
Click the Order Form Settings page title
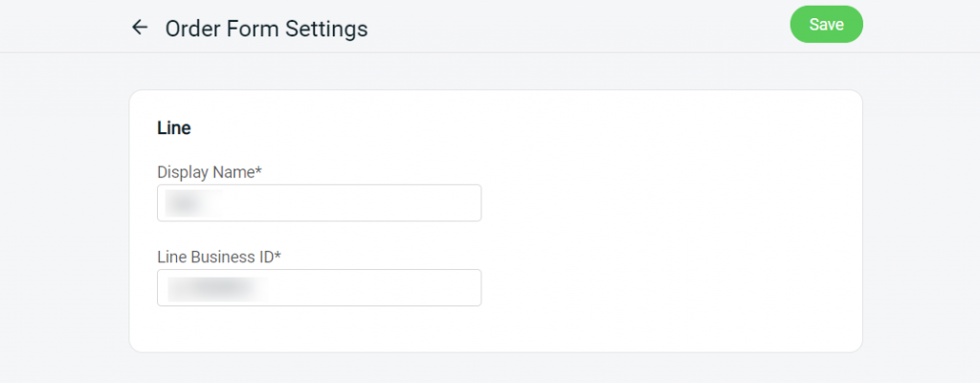coord(266,29)
